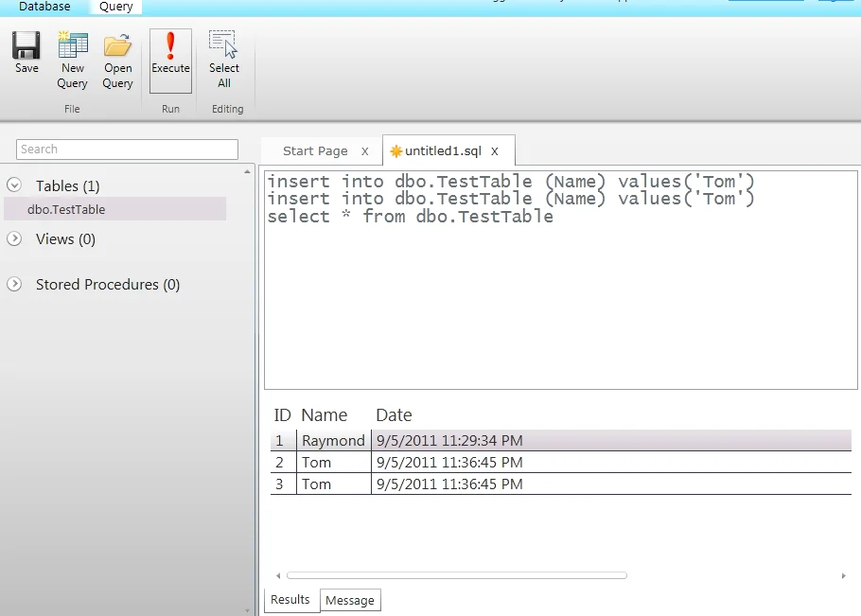Open the Start Page tab
The height and width of the screenshot is (616, 861).
point(315,151)
